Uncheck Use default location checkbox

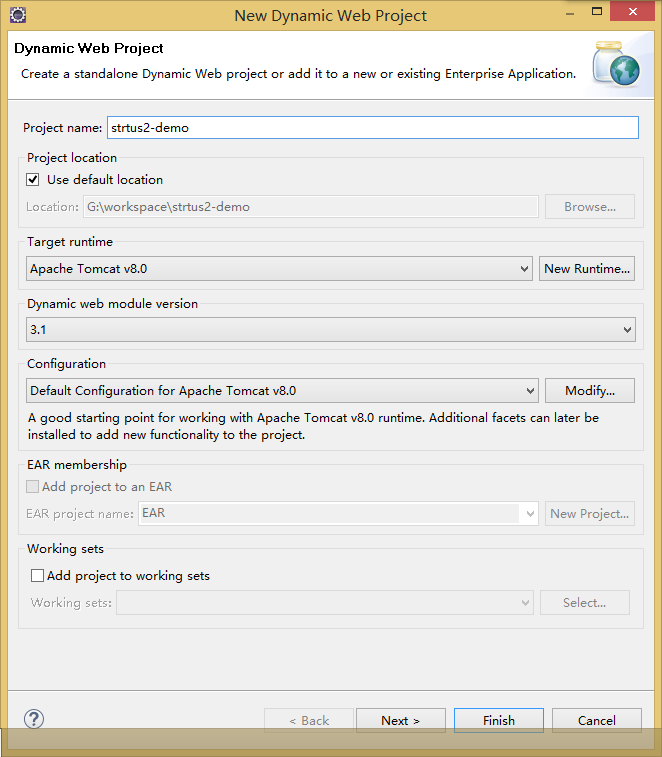[32, 180]
